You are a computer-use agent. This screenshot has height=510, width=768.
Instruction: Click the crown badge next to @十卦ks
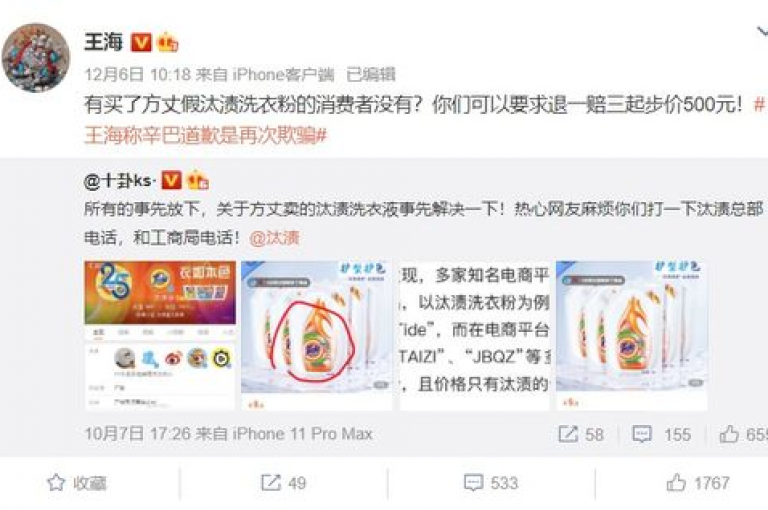pos(198,180)
